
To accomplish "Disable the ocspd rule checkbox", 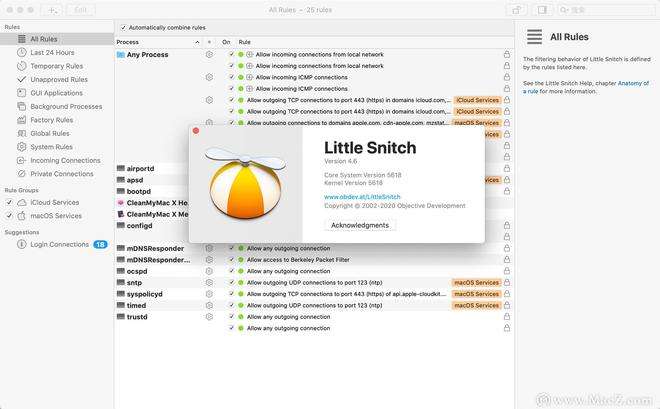I will tap(231, 271).
